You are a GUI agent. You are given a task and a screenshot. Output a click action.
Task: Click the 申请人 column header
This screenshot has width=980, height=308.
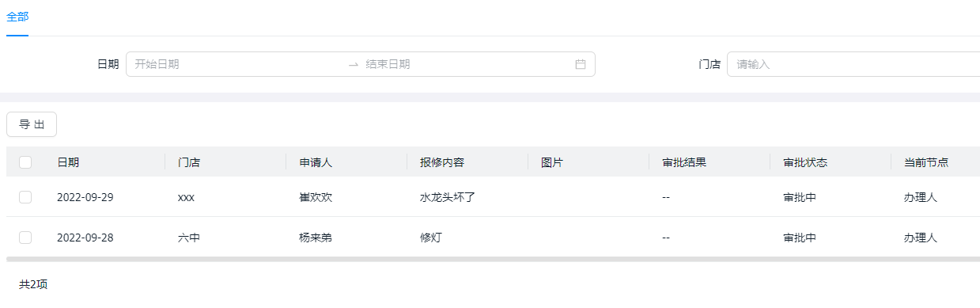coord(316,162)
